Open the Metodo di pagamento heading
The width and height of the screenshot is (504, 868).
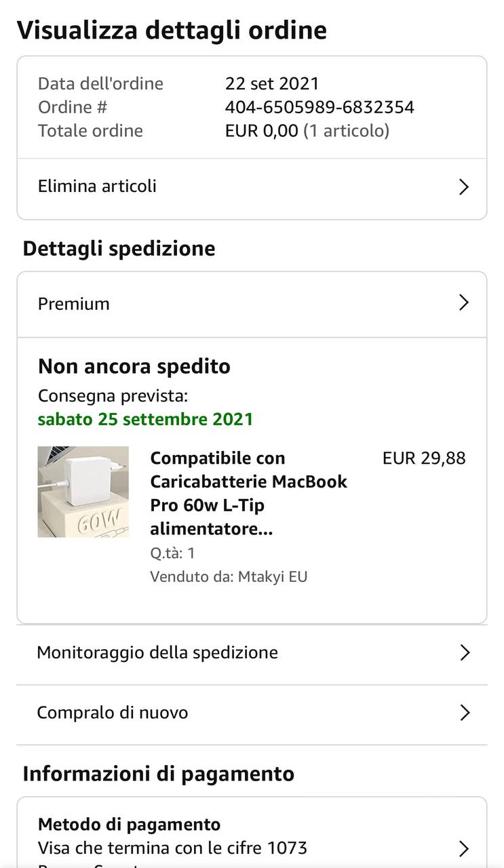point(129,825)
